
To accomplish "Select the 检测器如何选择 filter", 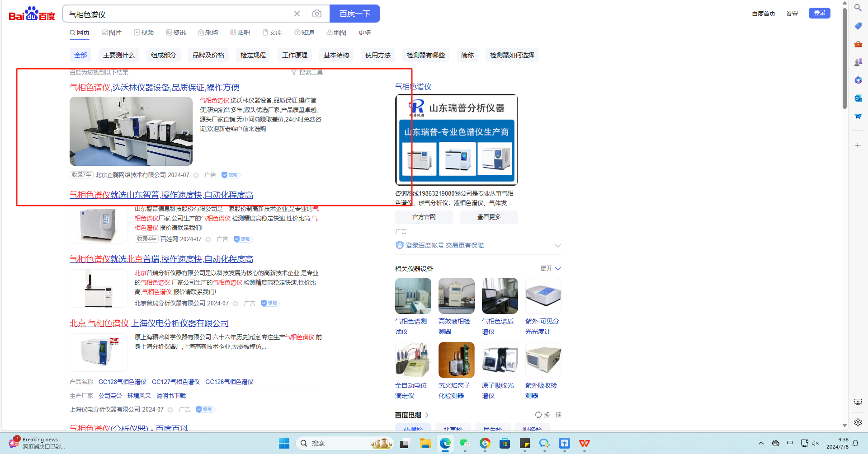I will click(x=512, y=55).
